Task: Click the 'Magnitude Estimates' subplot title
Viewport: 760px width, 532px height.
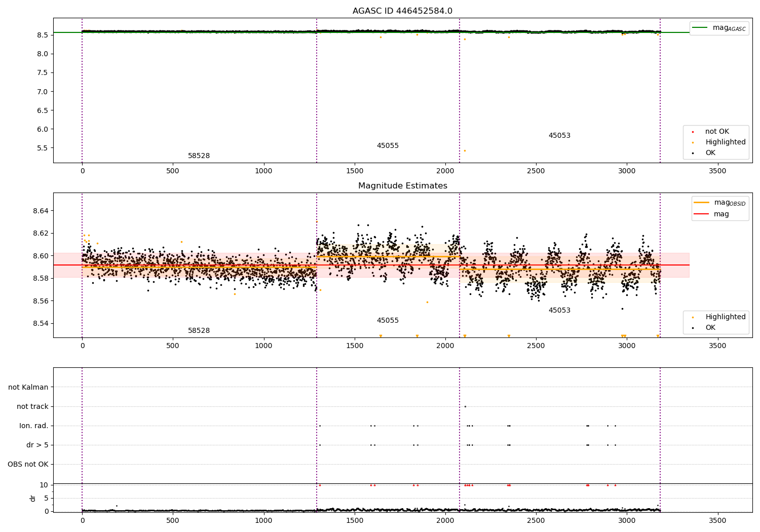Action: 402,186
